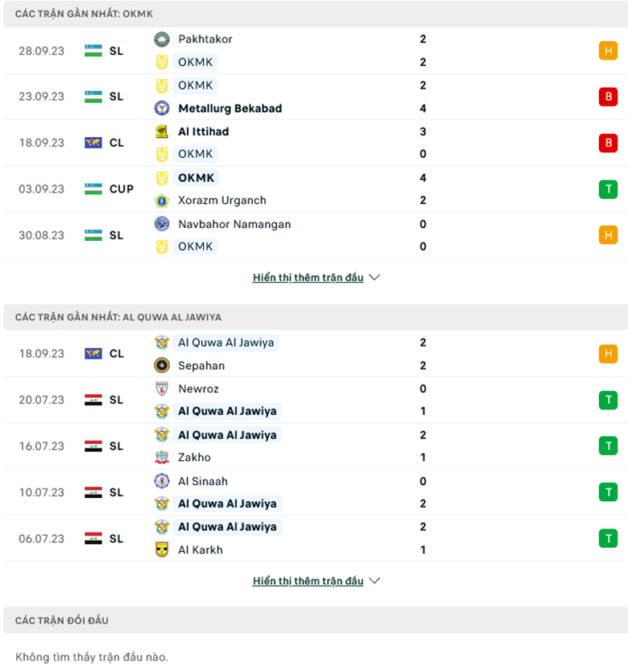This screenshot has height=672, width=628.
Task: Select the CUP competition label on 03.09.23
Action: click(x=121, y=189)
